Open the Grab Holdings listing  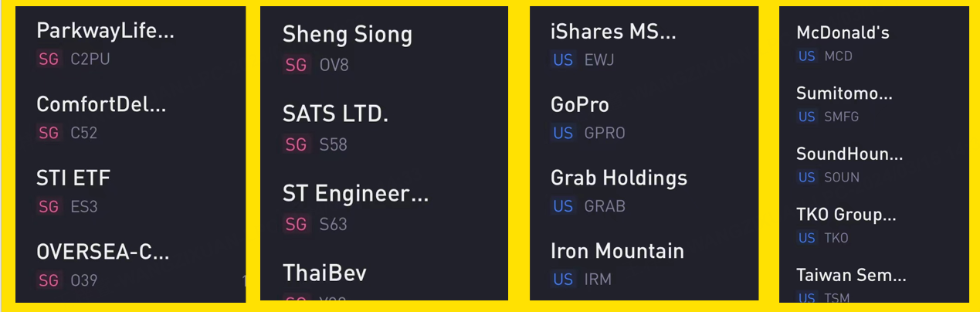[x=644, y=190]
